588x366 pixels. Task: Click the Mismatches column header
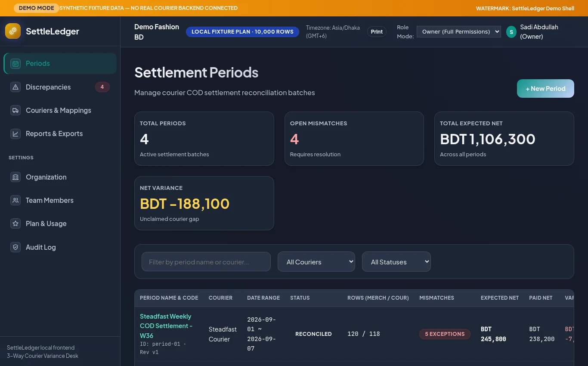pos(436,298)
